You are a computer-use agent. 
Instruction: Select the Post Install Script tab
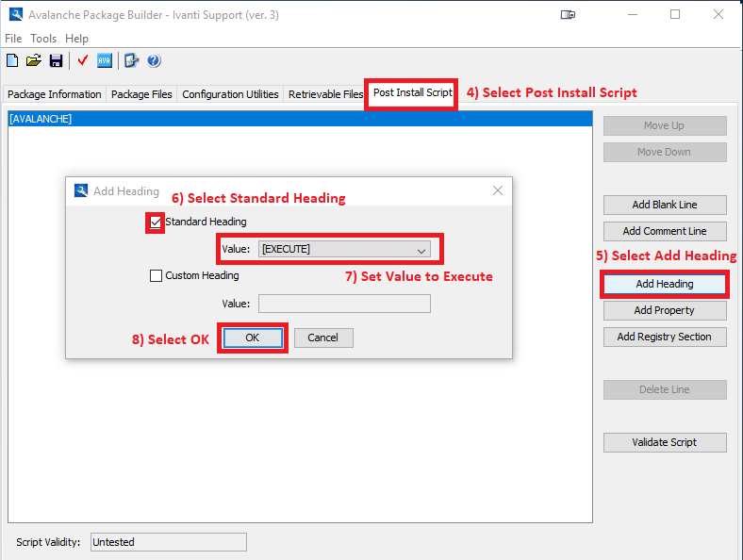[x=412, y=92]
